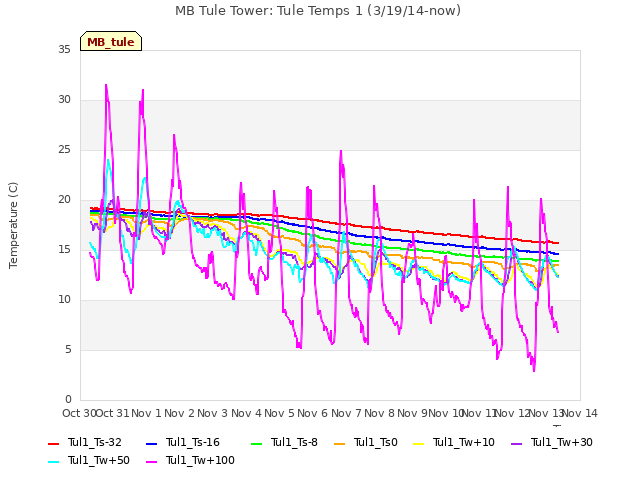
Task: Click the blue Tul1_Ts-16 legend swatch
Action: click(151, 443)
